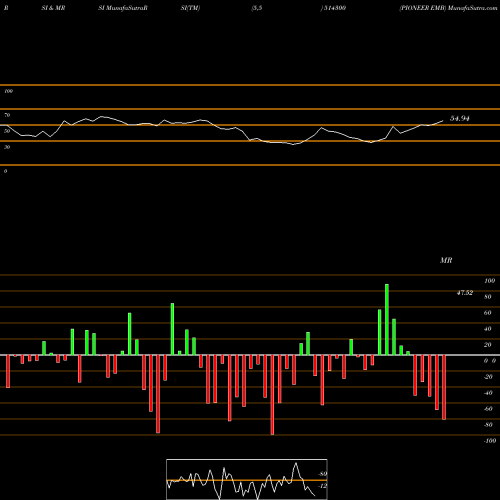Click the MR panel heading
This screenshot has height=500, width=500.
click(x=446, y=260)
